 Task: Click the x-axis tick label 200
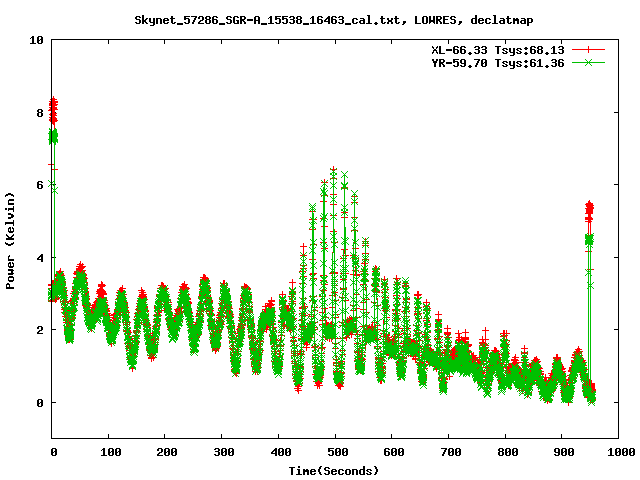pyautogui.click(x=167, y=452)
